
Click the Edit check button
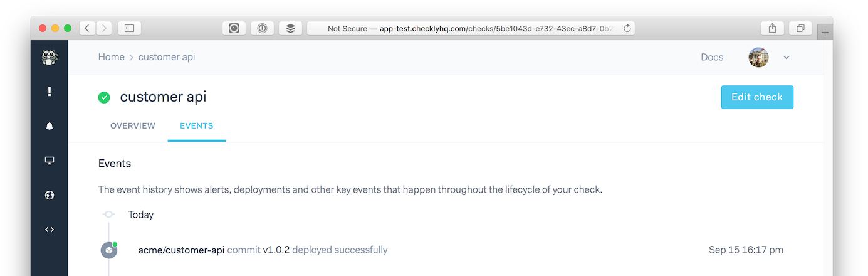click(x=757, y=97)
